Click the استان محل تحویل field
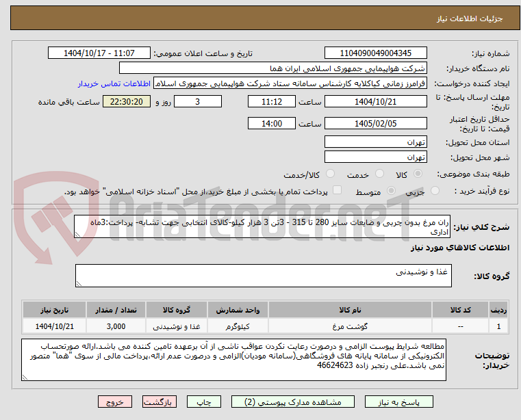This screenshot has height=420, width=521. tap(375, 142)
